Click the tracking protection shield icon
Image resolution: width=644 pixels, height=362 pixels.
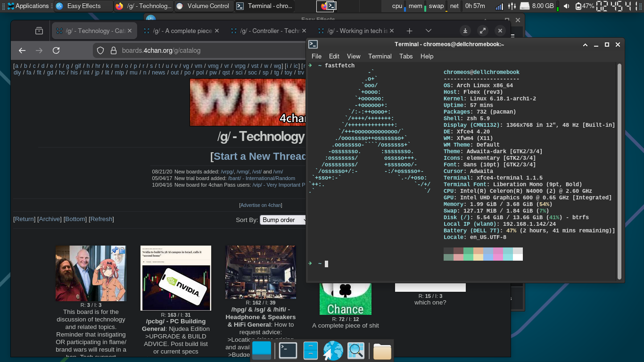point(100,50)
